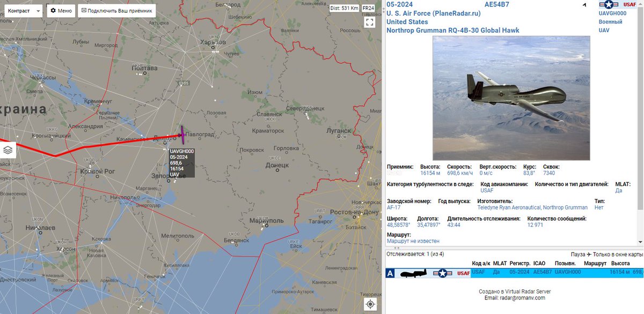Click Маршрут не известен route text

(413, 241)
